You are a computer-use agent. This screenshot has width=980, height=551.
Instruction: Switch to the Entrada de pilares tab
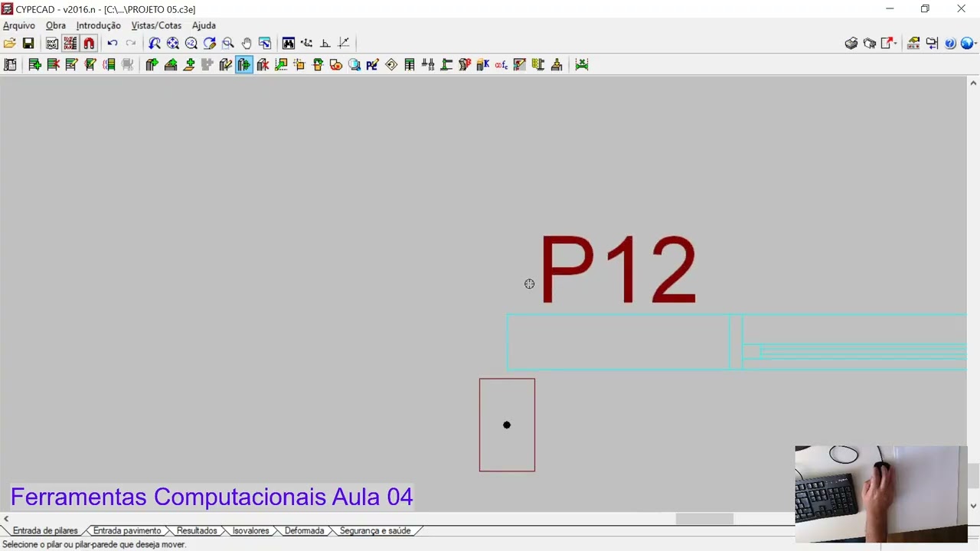click(x=45, y=530)
